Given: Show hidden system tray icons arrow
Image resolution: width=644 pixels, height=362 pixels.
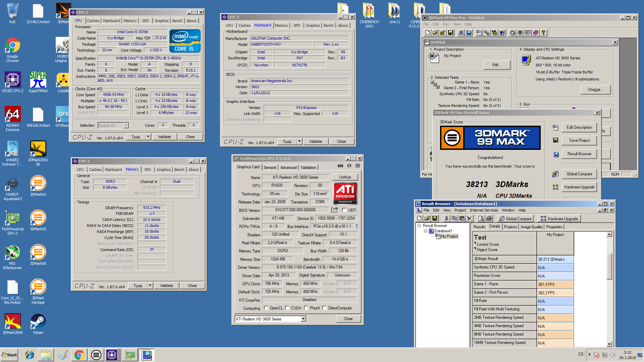Looking at the screenshot, I should tap(589, 355).
